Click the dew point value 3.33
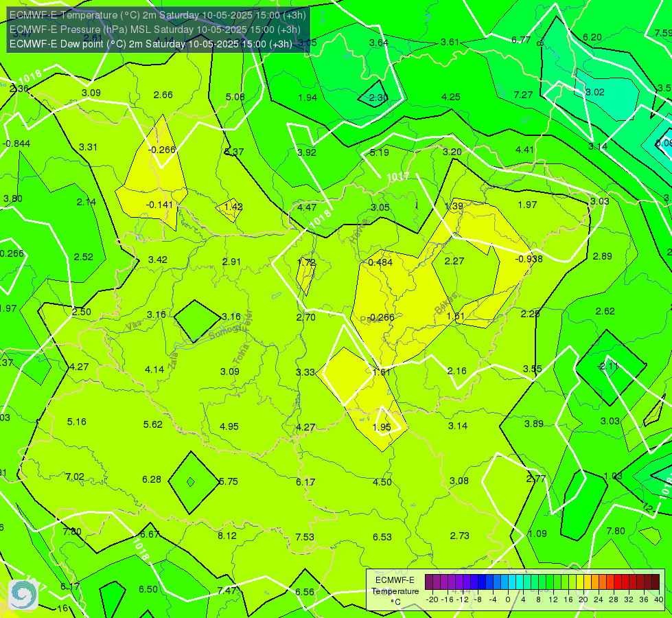672x618 pixels. point(305,372)
